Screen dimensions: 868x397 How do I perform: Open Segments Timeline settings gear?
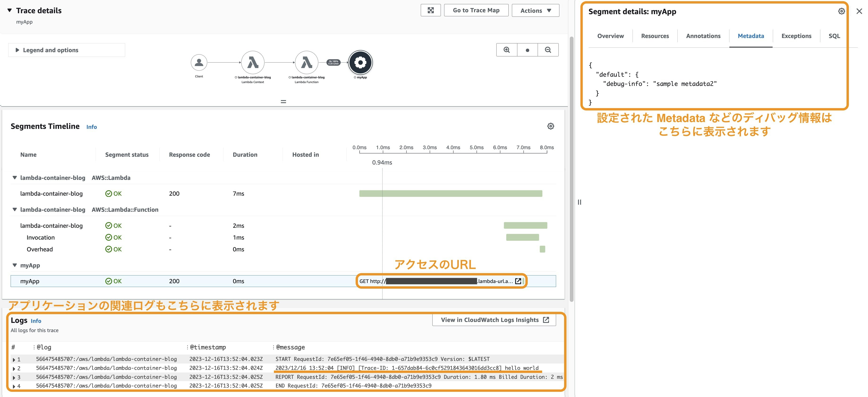tap(551, 126)
